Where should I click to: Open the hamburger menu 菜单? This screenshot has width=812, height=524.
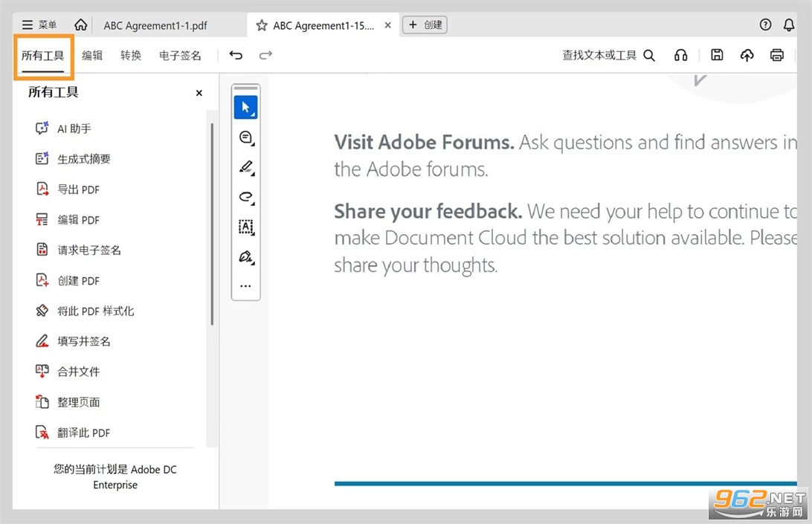[x=39, y=25]
